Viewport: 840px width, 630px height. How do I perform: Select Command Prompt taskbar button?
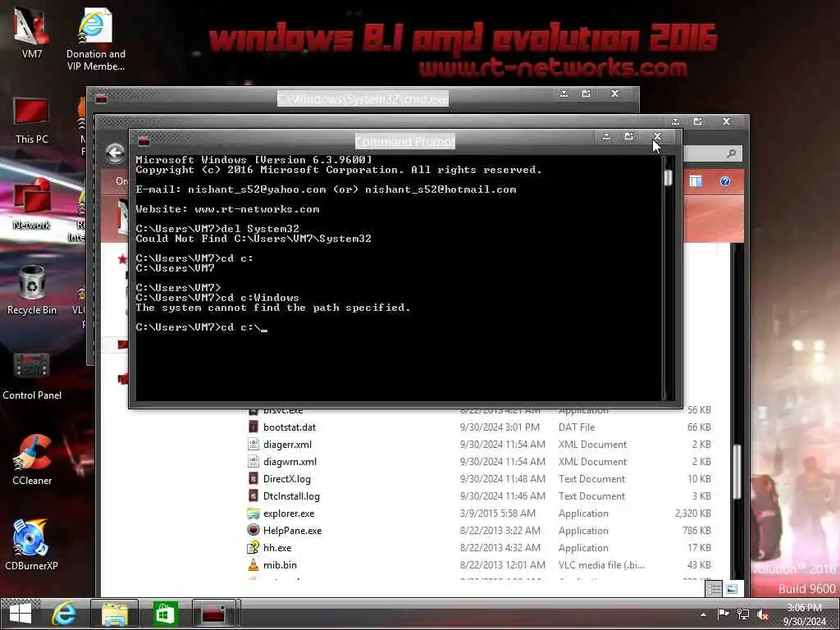tap(214, 614)
